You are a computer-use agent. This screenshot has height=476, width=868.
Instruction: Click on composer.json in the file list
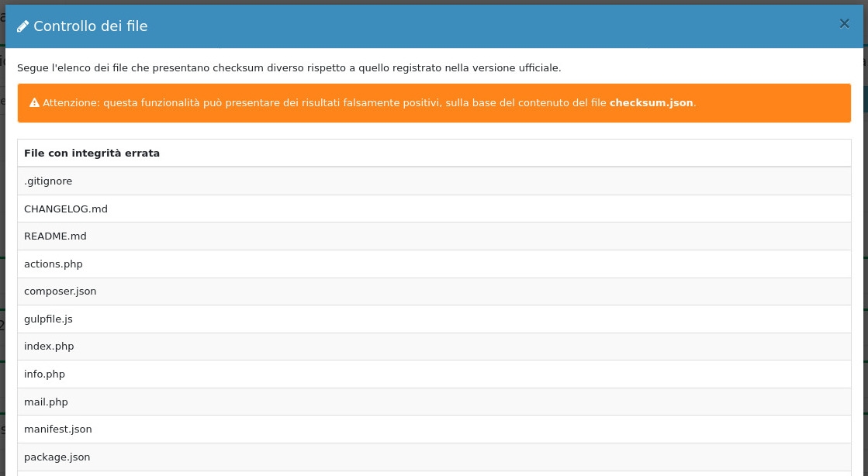[x=61, y=291]
